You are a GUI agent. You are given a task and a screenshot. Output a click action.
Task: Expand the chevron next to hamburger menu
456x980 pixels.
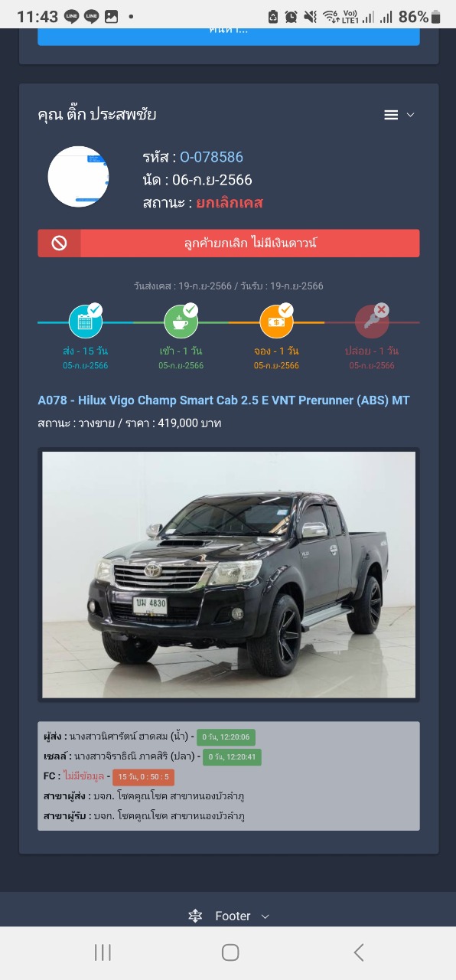(410, 115)
